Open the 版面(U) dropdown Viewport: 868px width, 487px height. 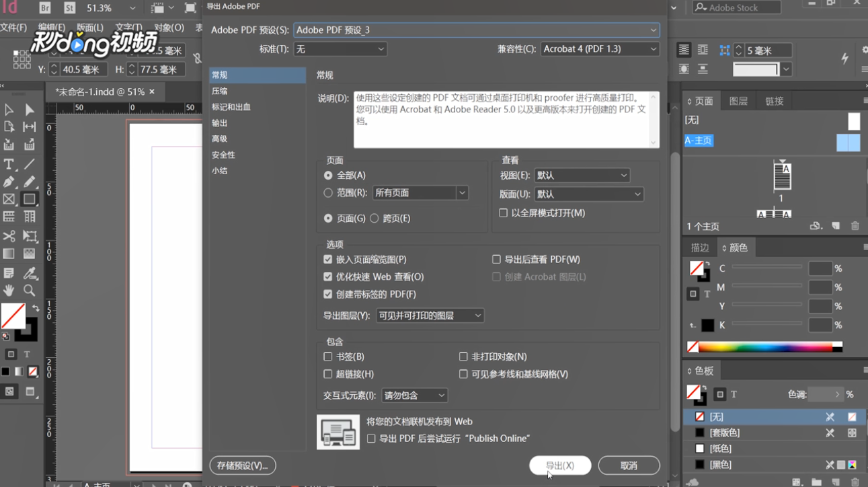coord(589,194)
